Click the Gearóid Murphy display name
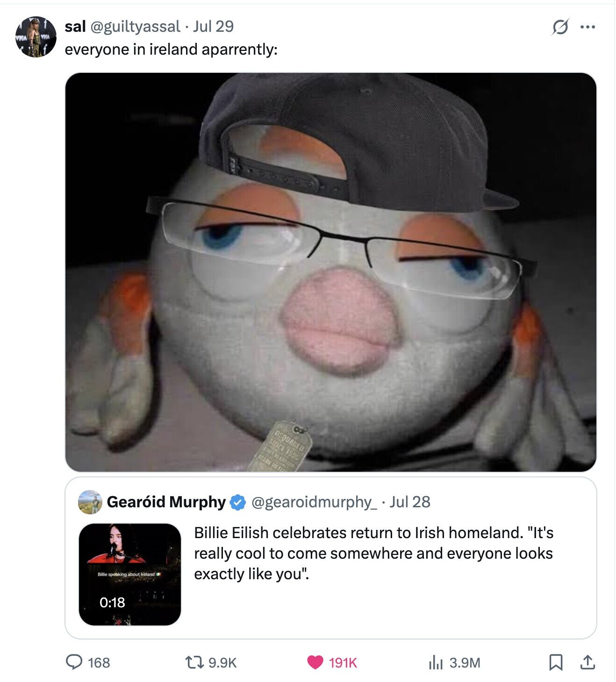 (166, 502)
